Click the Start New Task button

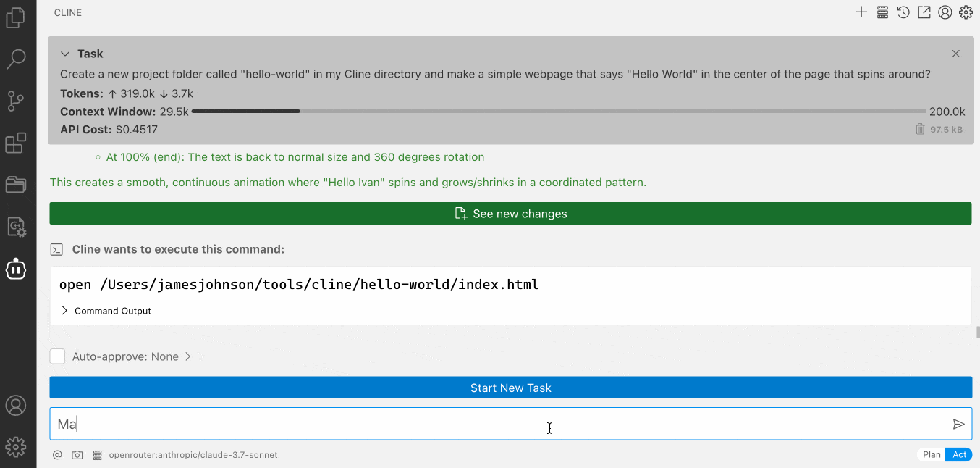(x=510, y=388)
